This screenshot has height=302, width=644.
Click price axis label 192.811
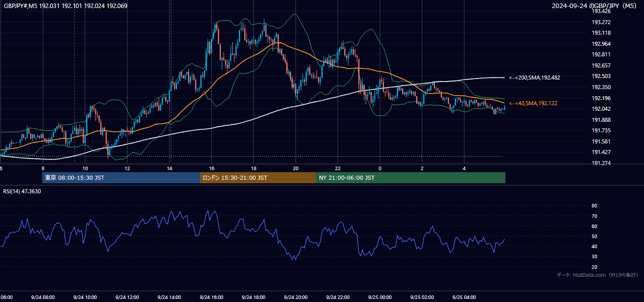pos(601,54)
